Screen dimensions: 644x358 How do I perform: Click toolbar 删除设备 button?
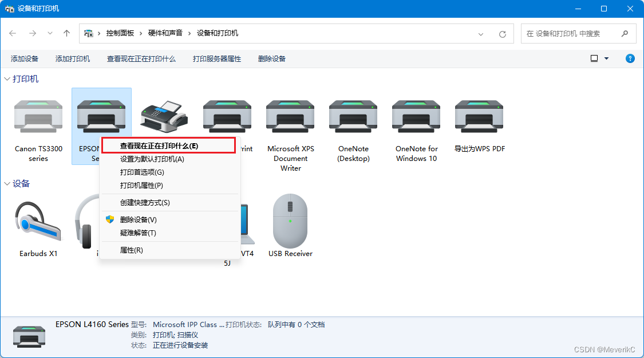point(272,59)
